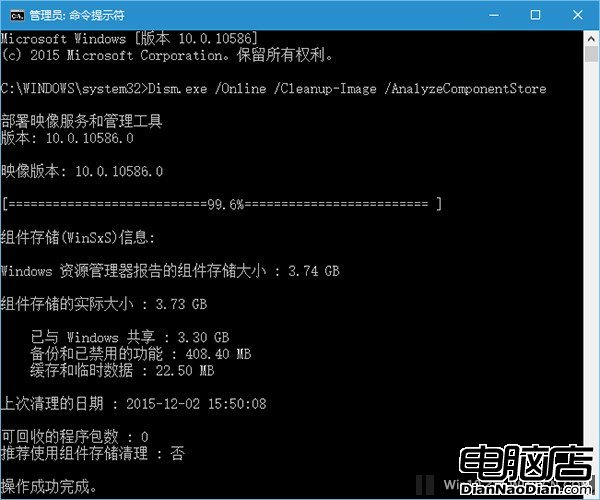Click the DianNaoDian.com watermark text
The width and height of the screenshot is (600, 500).
[x=526, y=489]
